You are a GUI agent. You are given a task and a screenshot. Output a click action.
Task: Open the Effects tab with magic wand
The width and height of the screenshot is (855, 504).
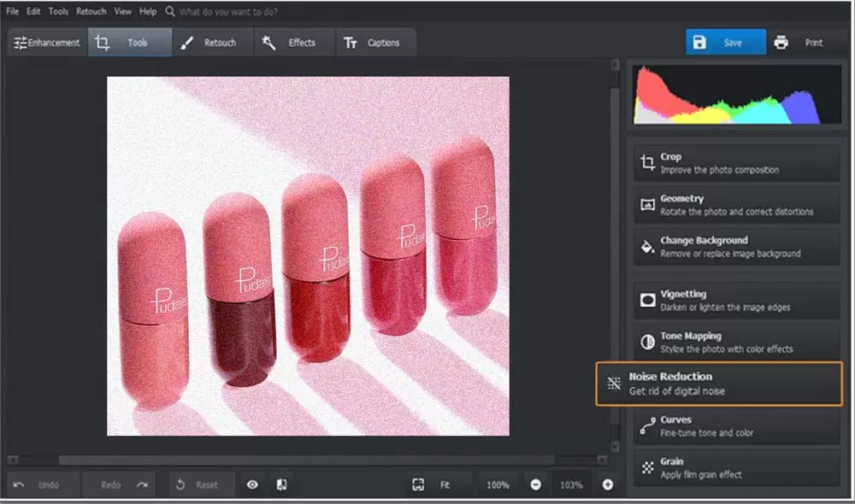[294, 43]
